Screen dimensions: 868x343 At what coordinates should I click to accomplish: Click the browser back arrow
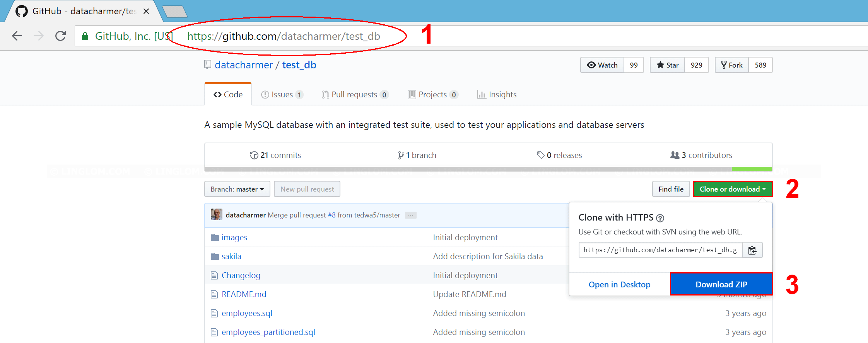tap(17, 36)
